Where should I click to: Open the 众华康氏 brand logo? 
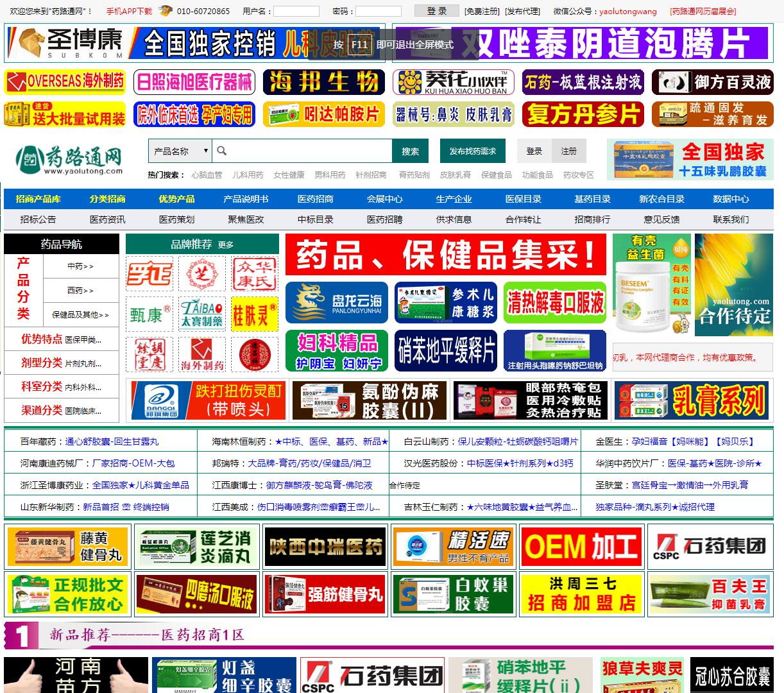[255, 274]
